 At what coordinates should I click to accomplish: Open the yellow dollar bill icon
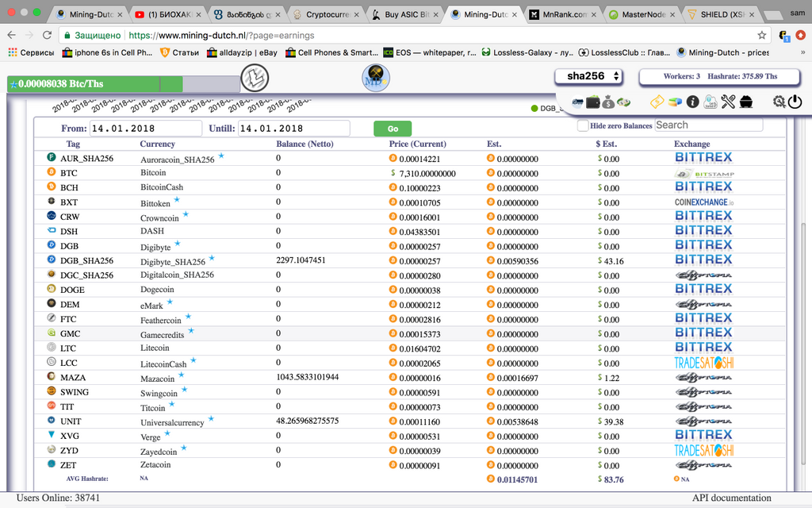point(657,102)
